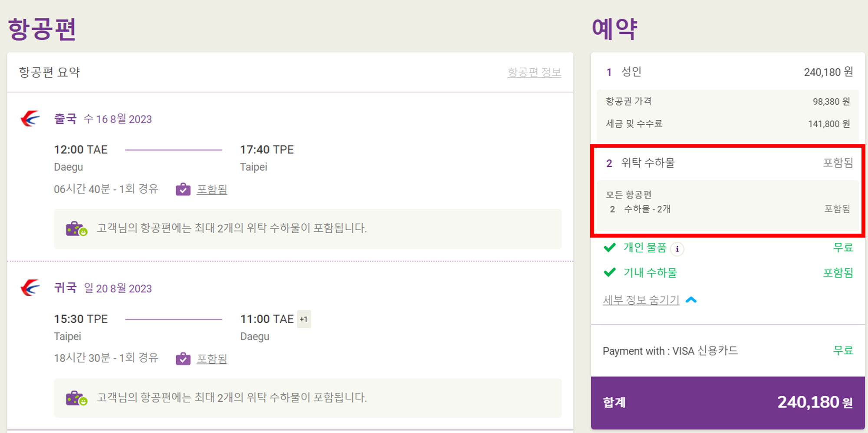Open the 항공편 정보 link
Image resolution: width=868 pixels, height=433 pixels.
click(535, 72)
